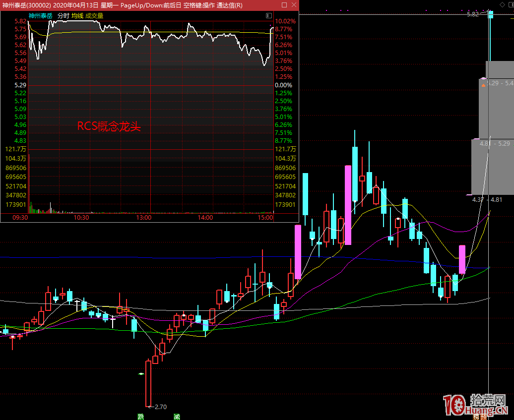Screen dimensions: 514x420
Task: Click the green 减 marker at chart bottom
Action: click(177, 417)
